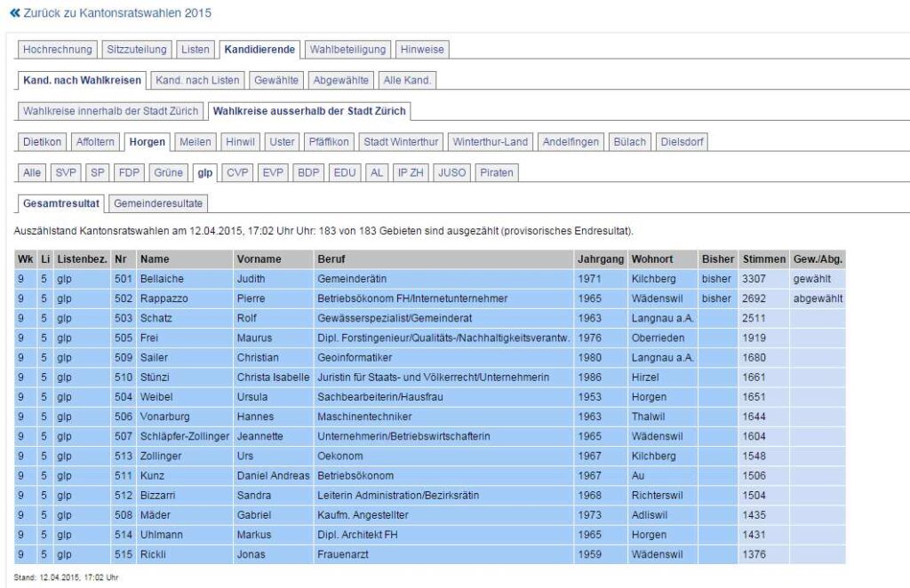910x588 pixels.
Task: Filter candidates by Grüne party
Action: pyautogui.click(x=169, y=172)
